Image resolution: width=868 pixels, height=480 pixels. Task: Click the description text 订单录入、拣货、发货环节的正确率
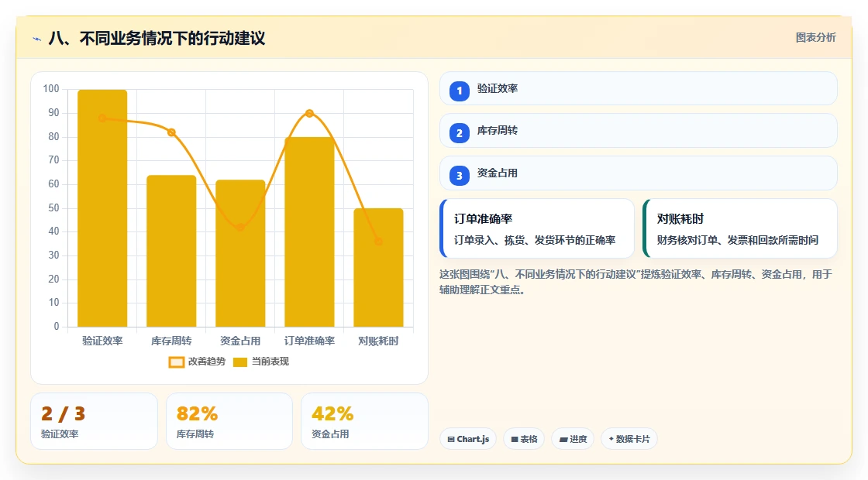pos(535,240)
